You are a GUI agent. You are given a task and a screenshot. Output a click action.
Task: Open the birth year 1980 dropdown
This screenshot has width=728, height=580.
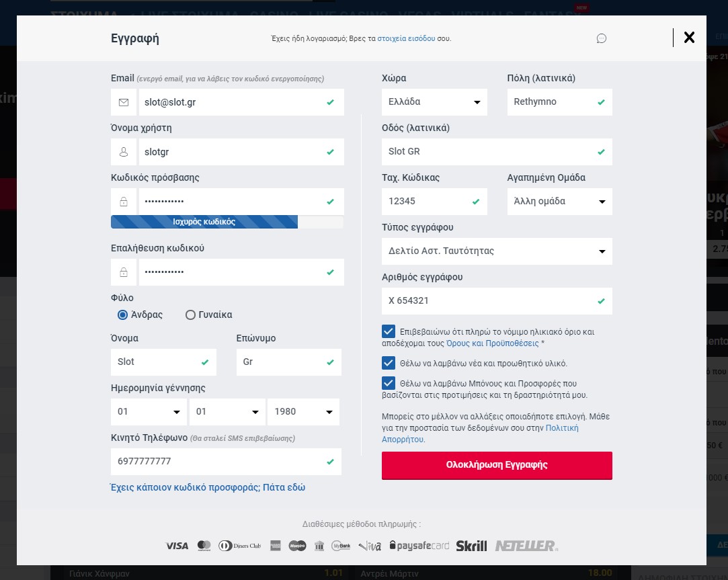(302, 412)
